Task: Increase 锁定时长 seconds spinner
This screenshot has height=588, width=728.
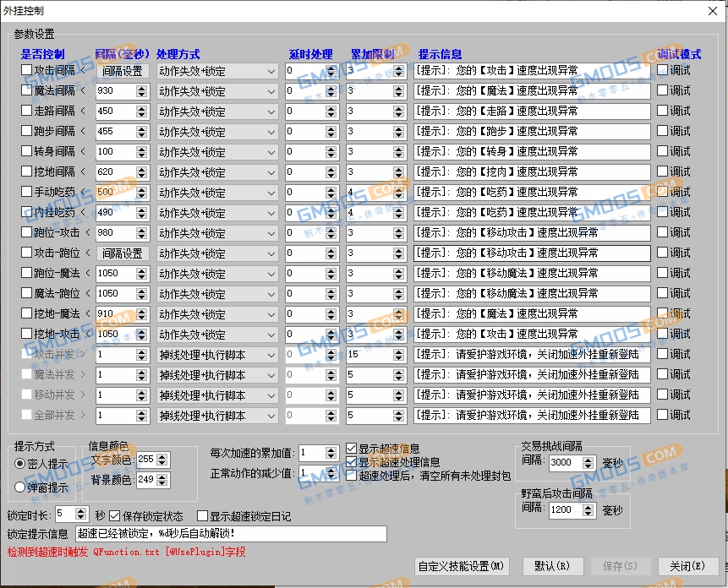Action: tap(81, 511)
